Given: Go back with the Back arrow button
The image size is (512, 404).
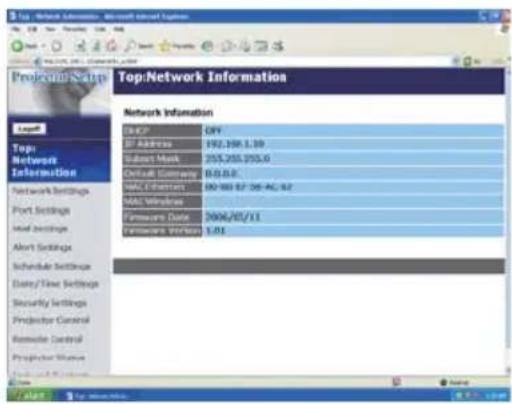Looking at the screenshot, I should point(24,46).
